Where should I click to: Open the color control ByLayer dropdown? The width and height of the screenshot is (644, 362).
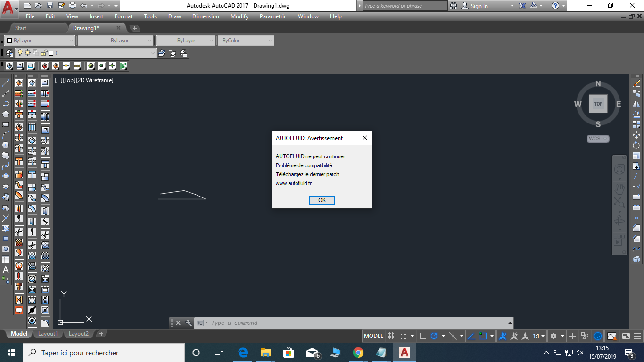pos(40,41)
